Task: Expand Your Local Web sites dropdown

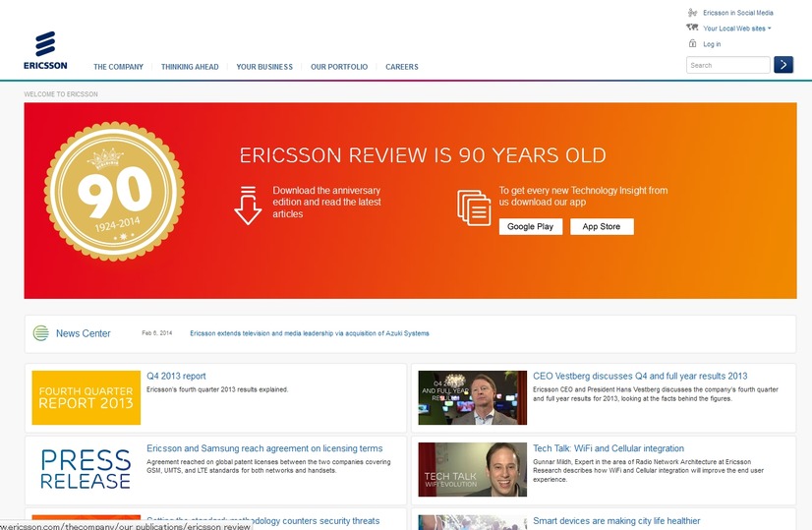Action: click(x=737, y=29)
